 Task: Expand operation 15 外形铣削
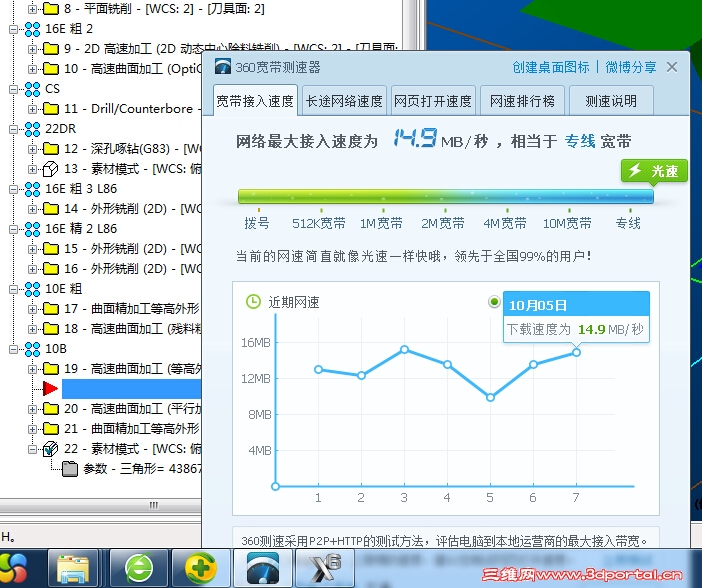click(32, 249)
